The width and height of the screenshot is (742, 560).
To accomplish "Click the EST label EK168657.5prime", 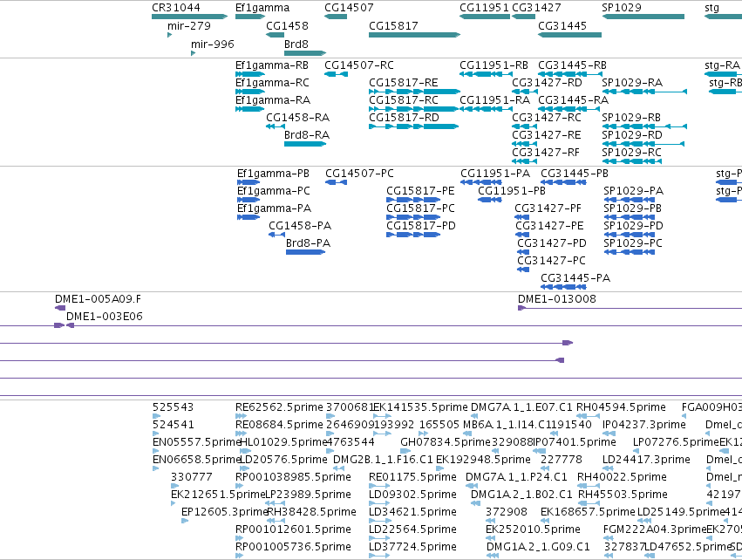I will [588, 512].
